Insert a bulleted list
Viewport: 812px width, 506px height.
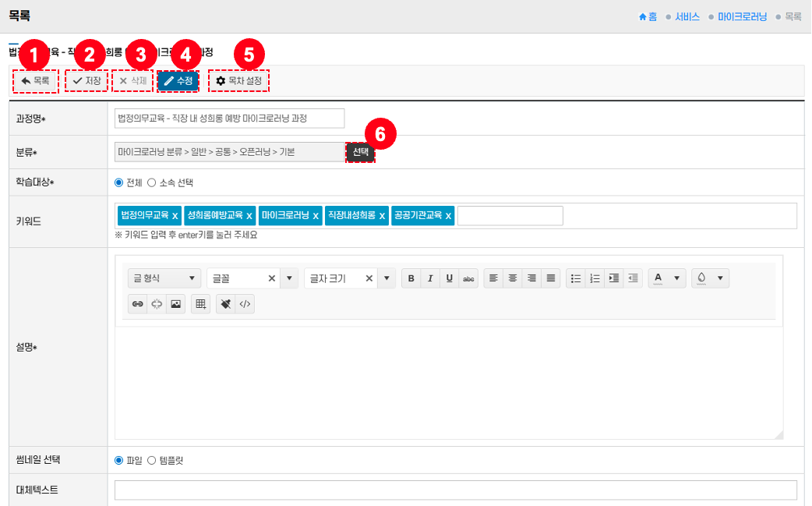click(x=576, y=278)
